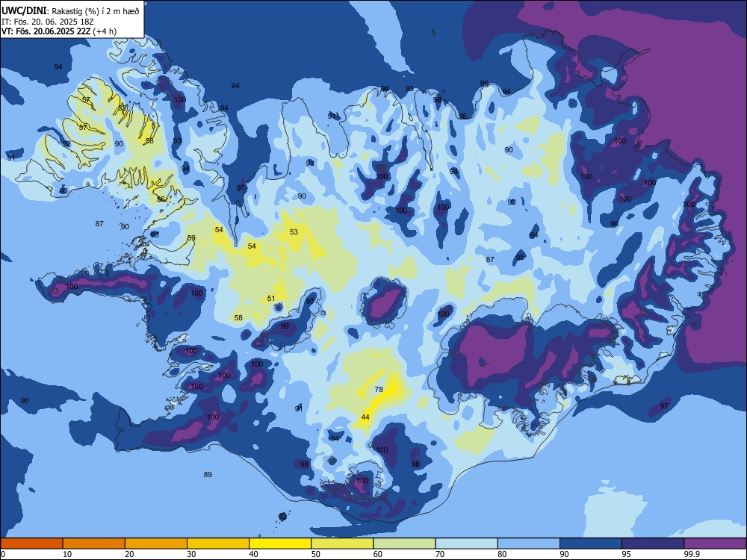
Task: Click the '10' tick label on the color scale
Action: (67, 554)
